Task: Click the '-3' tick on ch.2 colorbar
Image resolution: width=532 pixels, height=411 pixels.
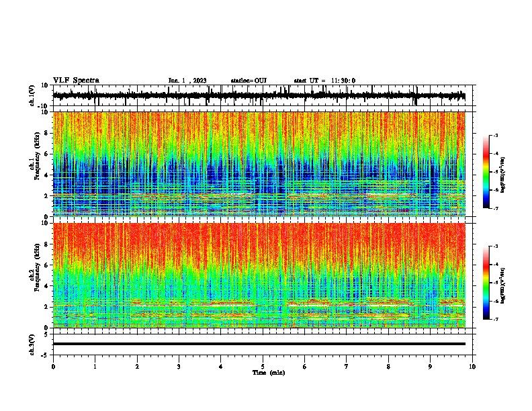Action: [x=495, y=246]
